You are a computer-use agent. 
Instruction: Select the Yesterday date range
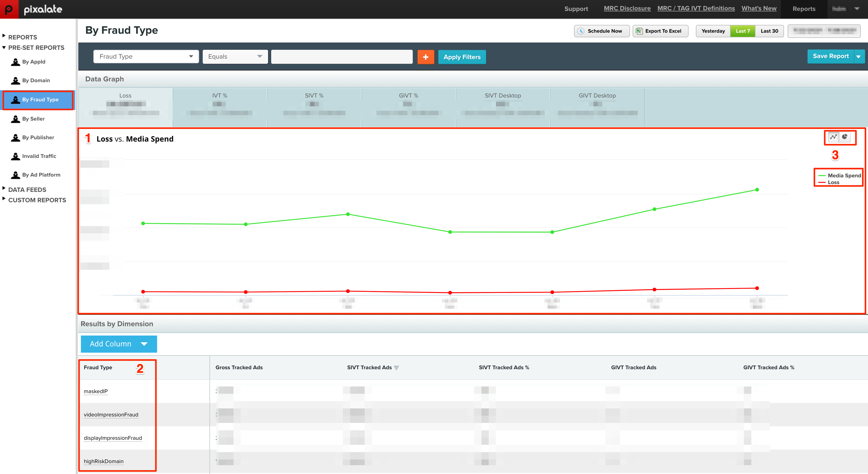(713, 31)
